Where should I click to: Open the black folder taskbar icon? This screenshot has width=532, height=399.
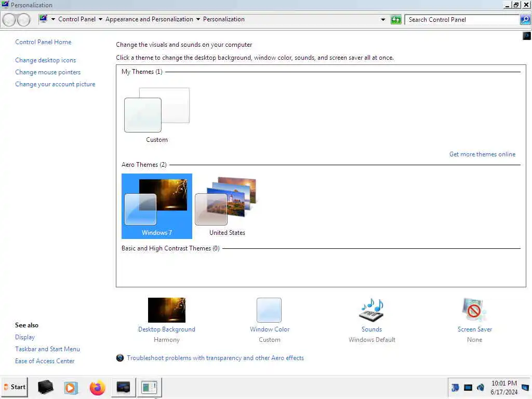(45, 388)
